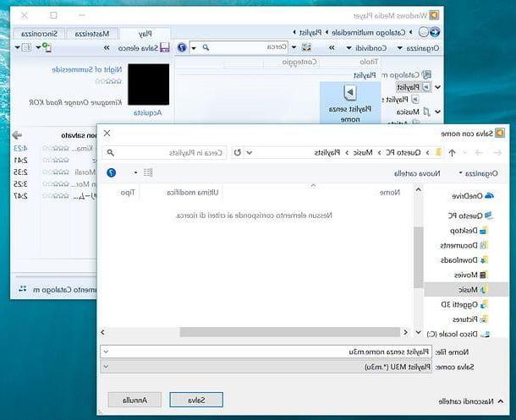
Task: Click the Back arrow in Salva con nome dialog
Action: coord(497,153)
